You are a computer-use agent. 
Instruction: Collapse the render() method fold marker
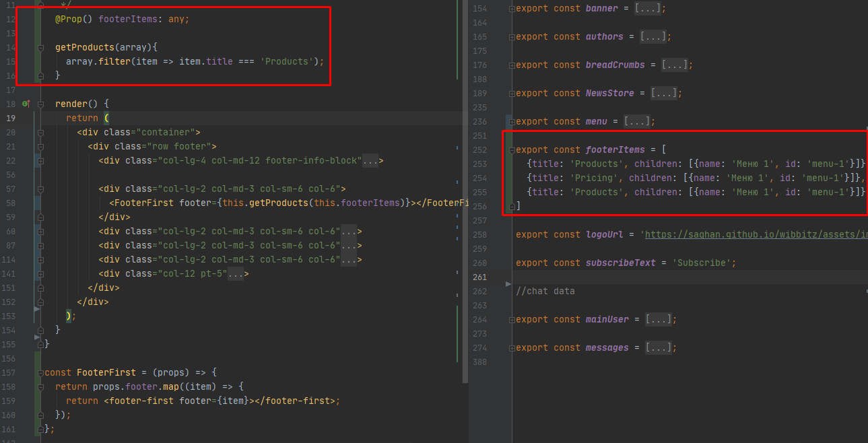click(40, 104)
